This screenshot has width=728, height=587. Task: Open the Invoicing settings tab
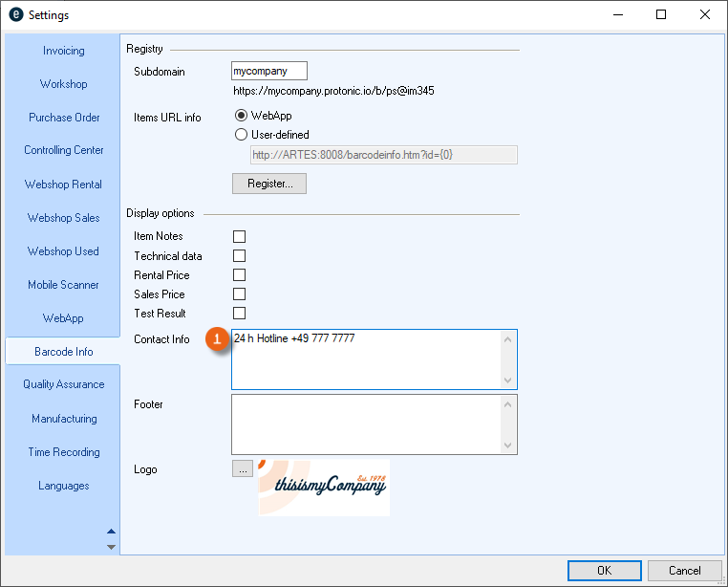click(x=63, y=51)
